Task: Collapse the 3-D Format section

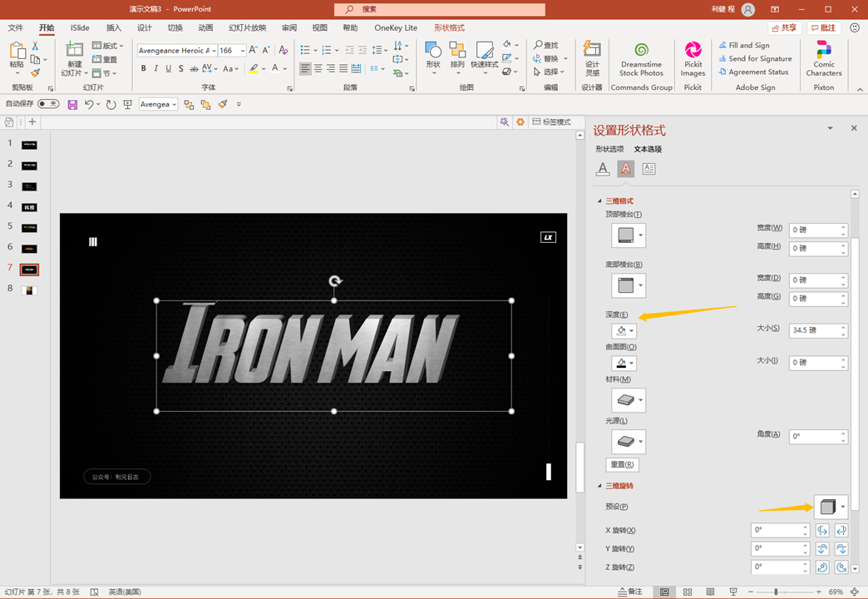Action: click(x=599, y=201)
